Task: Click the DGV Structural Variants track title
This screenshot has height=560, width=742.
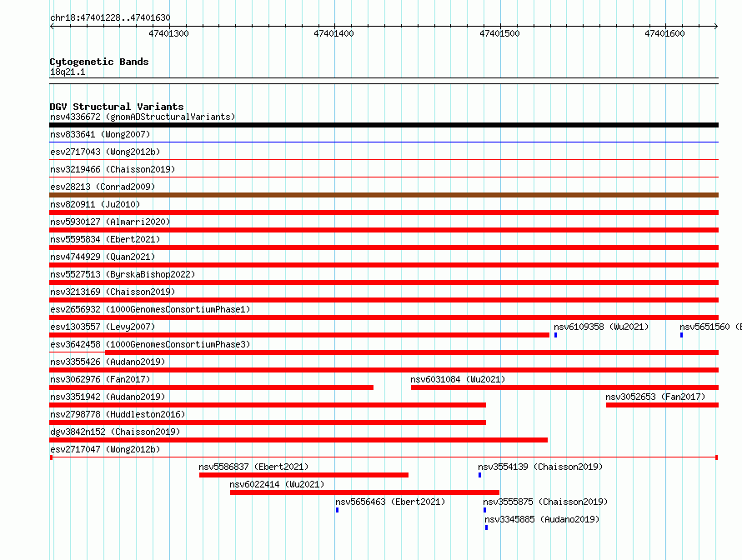Action: [x=117, y=107]
